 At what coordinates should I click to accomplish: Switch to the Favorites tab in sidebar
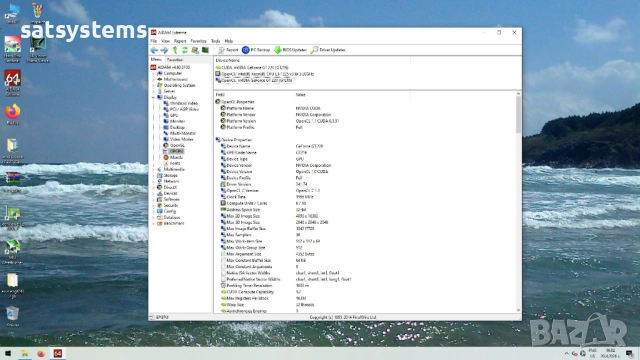[x=175, y=60]
